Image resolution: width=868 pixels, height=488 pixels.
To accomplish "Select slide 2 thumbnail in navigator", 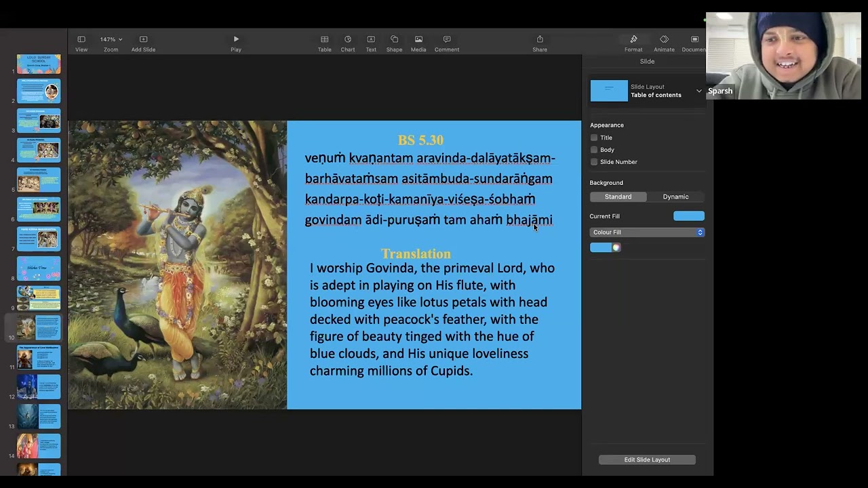I will pos(39,91).
